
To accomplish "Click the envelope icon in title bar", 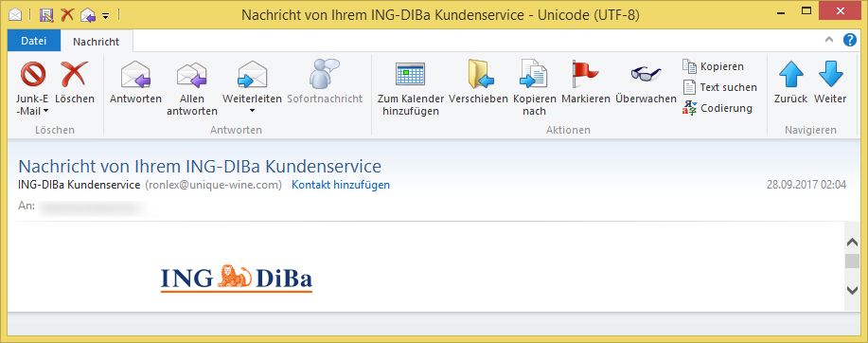I will click(15, 15).
